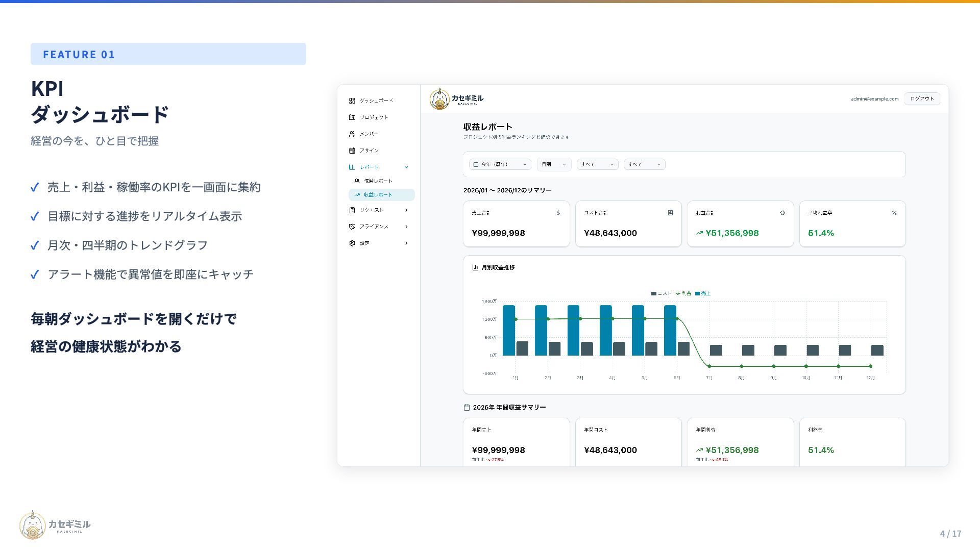Click the アライアンス handshake icon

click(x=352, y=227)
